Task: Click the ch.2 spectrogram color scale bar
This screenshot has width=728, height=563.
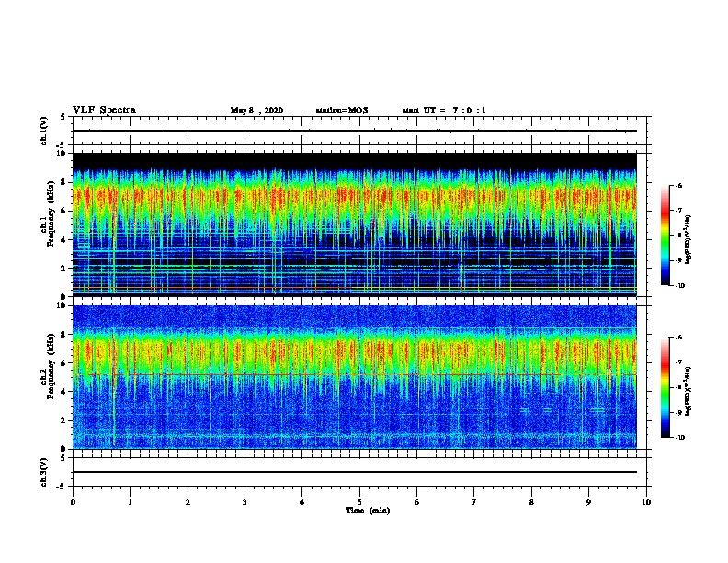Action: pyautogui.click(x=665, y=387)
